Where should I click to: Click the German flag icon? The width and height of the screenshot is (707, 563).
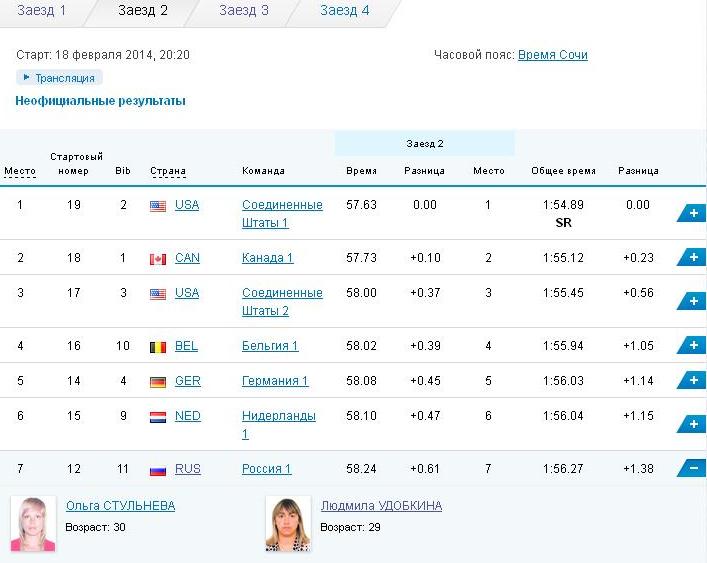tap(158, 382)
